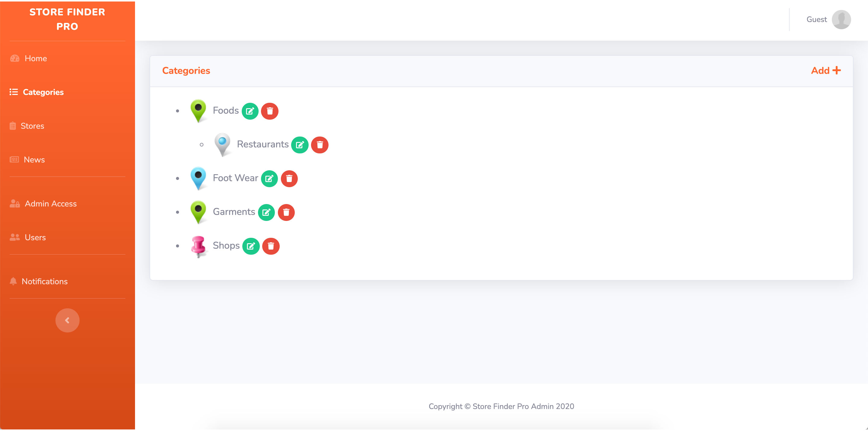
Task: Delete the Foot Wear category
Action: (289, 179)
